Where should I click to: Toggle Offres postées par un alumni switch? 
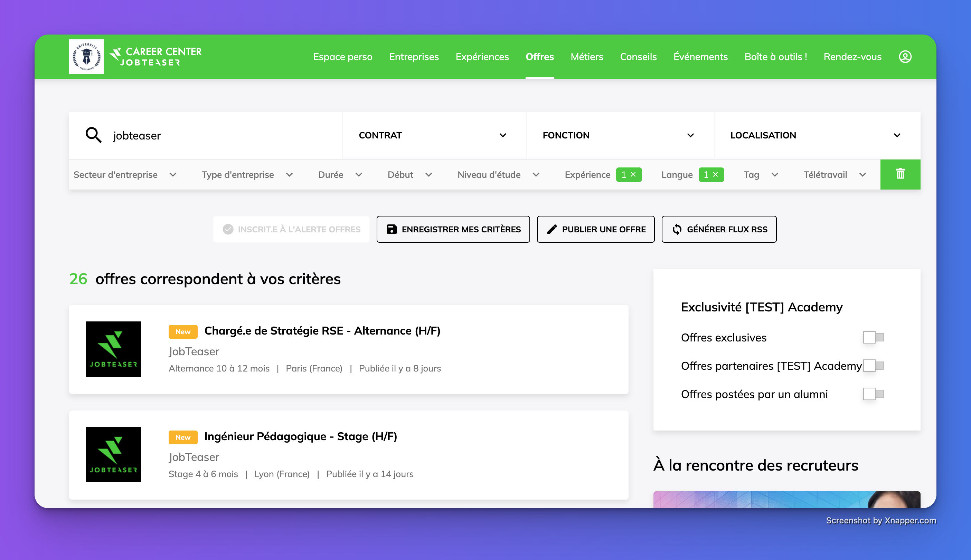[x=873, y=394]
